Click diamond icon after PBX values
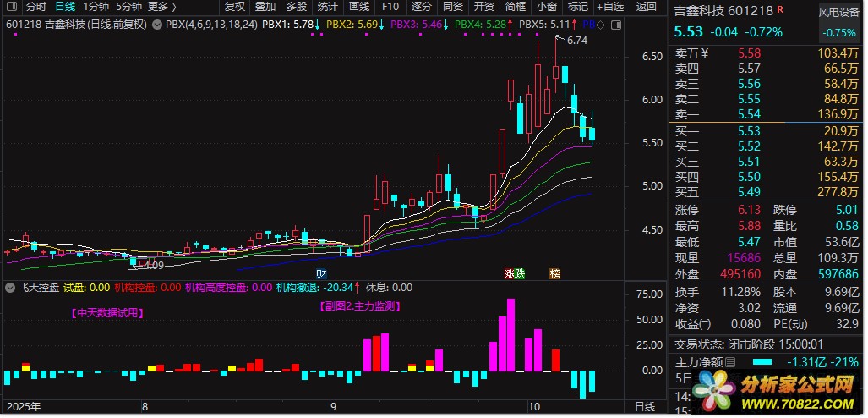 coord(601,25)
